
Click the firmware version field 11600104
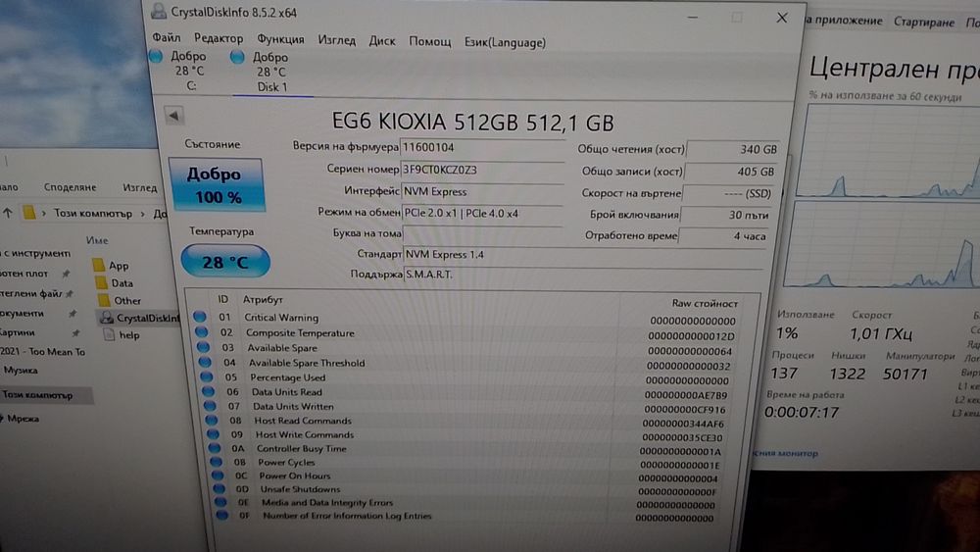coord(482,147)
